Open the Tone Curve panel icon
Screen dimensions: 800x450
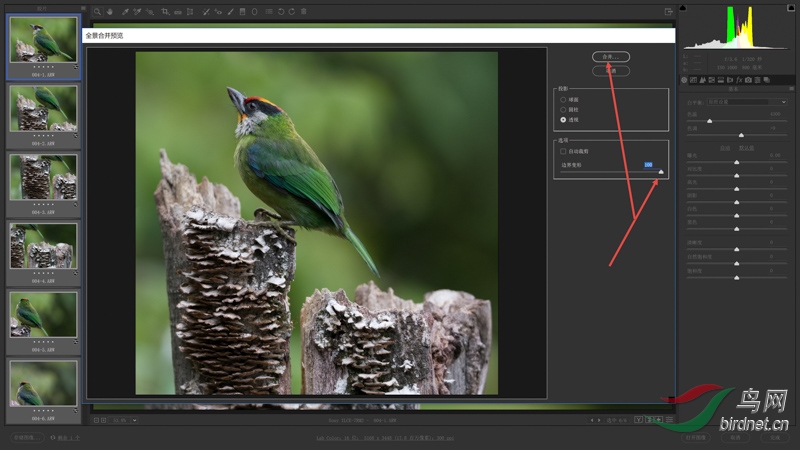point(695,79)
